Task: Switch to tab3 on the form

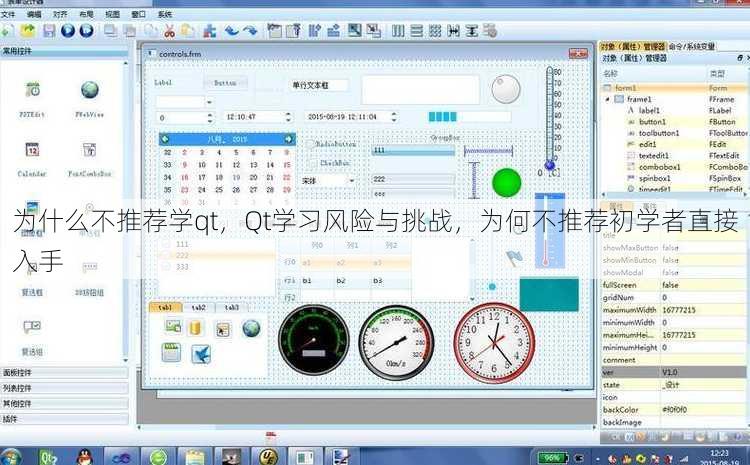Action: [232, 308]
